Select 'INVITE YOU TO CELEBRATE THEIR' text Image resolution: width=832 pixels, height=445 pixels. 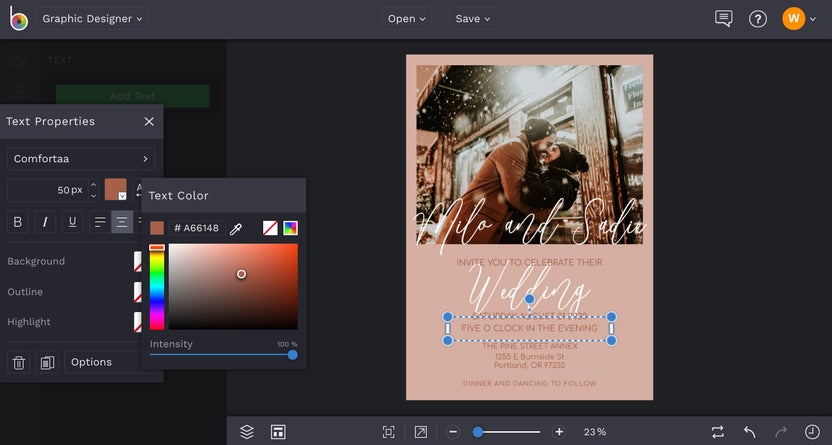[529, 262]
